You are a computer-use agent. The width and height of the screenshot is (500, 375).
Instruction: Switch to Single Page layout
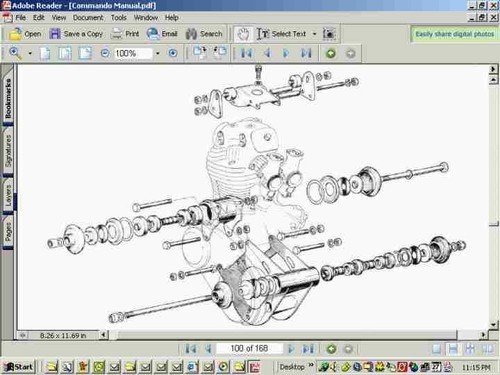click(x=436, y=349)
